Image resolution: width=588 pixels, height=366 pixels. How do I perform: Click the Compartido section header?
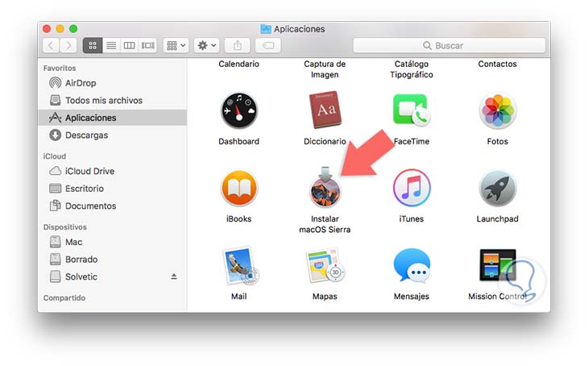(64, 297)
